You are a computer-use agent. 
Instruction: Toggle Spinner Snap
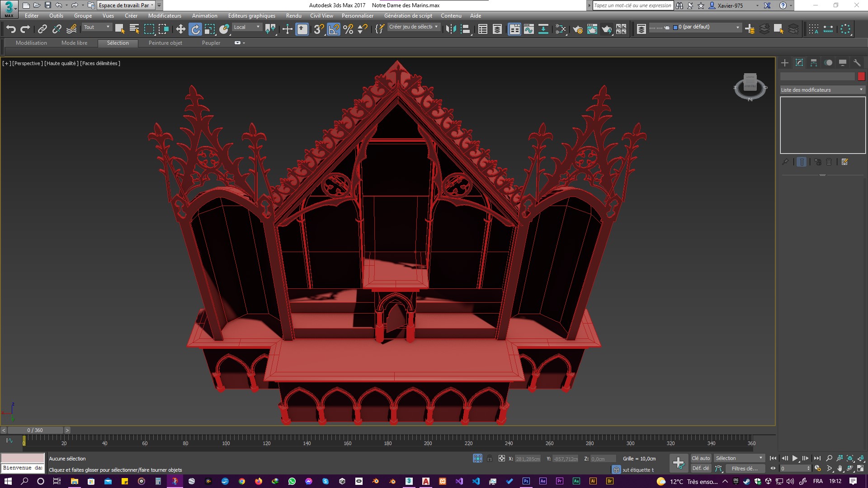click(x=363, y=29)
